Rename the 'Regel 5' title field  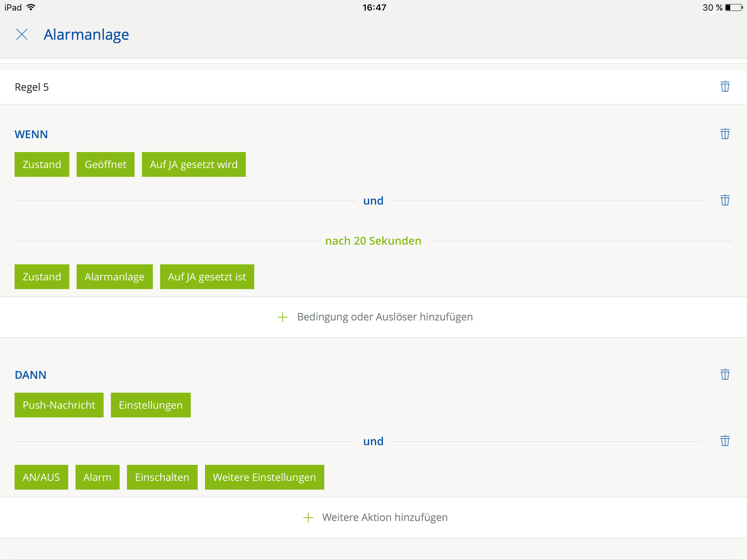pyautogui.click(x=32, y=87)
